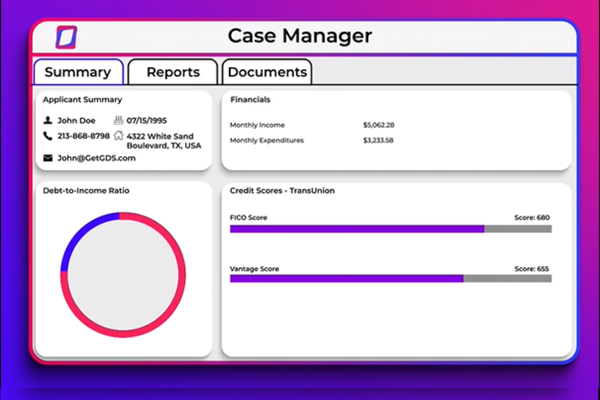The height and width of the screenshot is (400, 600).
Task: Select the Monthly Expenditures value $3,233.58
Action: point(378,140)
